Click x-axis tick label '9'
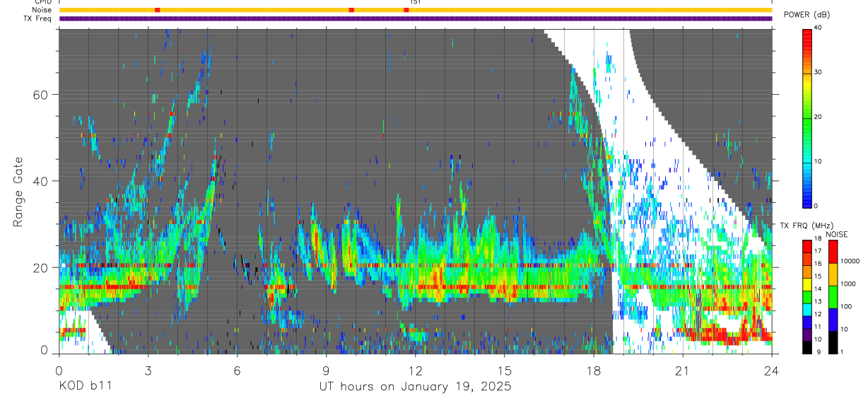This screenshot has width=868, height=401. 326,371
